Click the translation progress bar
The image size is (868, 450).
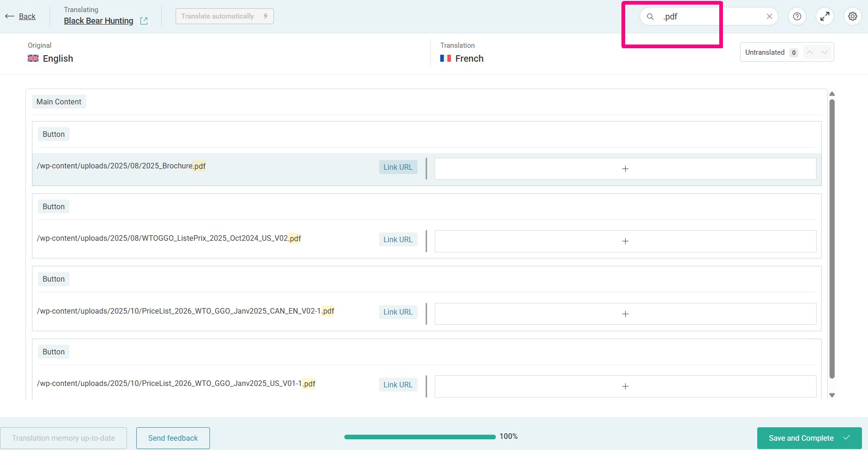pyautogui.click(x=420, y=437)
